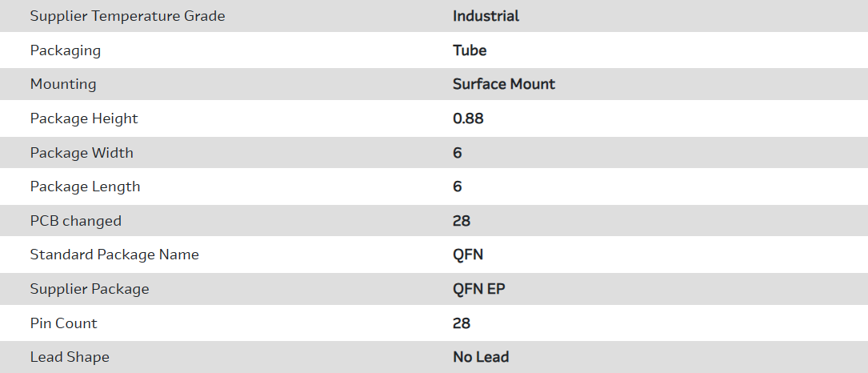Click the Supplier Package label
The width and height of the screenshot is (868, 373).
pos(90,289)
